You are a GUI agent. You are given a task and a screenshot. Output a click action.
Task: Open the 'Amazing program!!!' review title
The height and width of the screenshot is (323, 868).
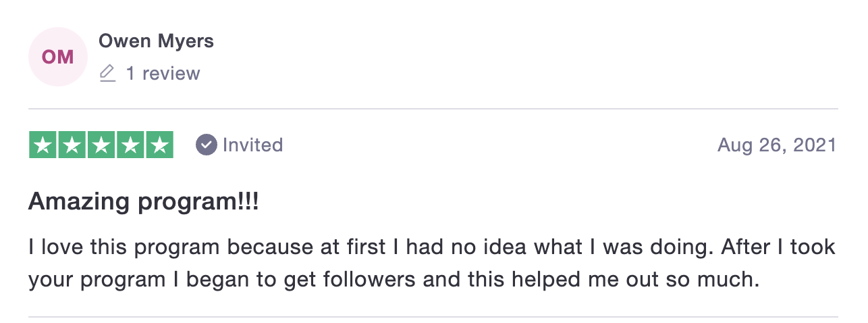point(144,202)
